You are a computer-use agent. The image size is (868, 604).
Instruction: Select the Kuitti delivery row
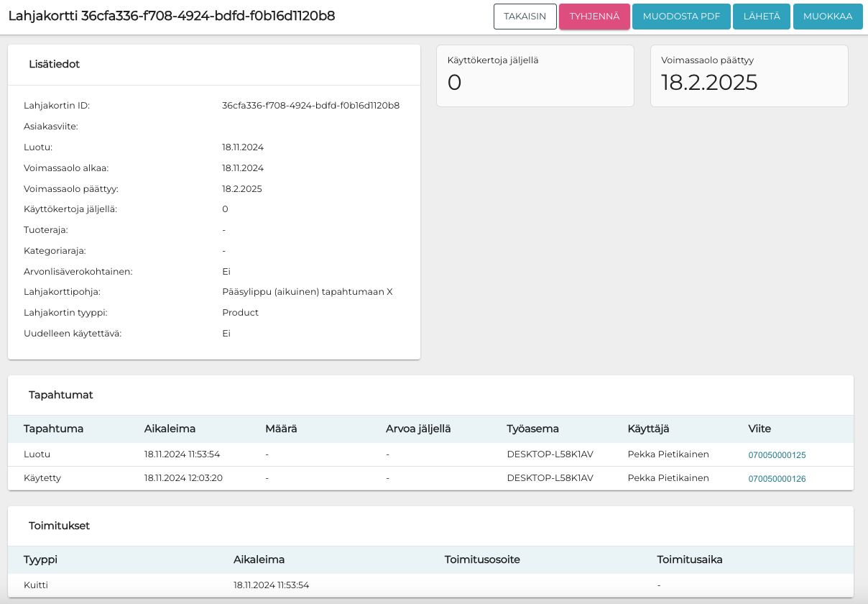[36, 585]
